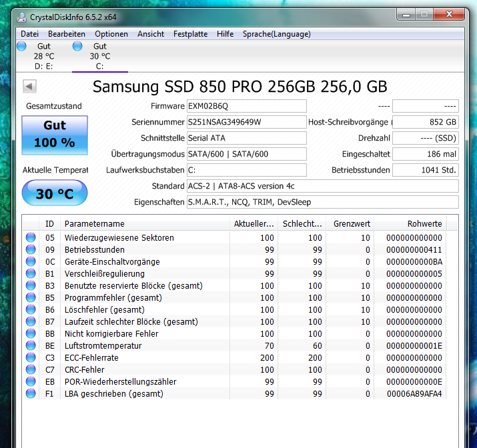Click raw value 000000000411

point(414,250)
